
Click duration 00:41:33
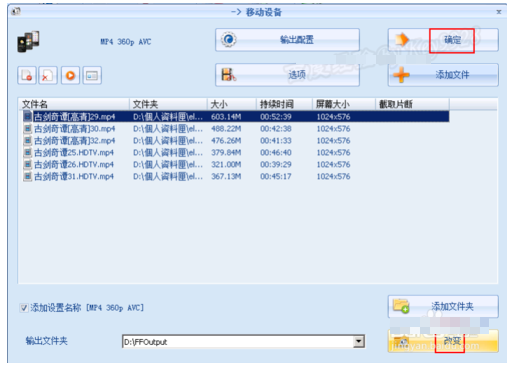click(276, 141)
